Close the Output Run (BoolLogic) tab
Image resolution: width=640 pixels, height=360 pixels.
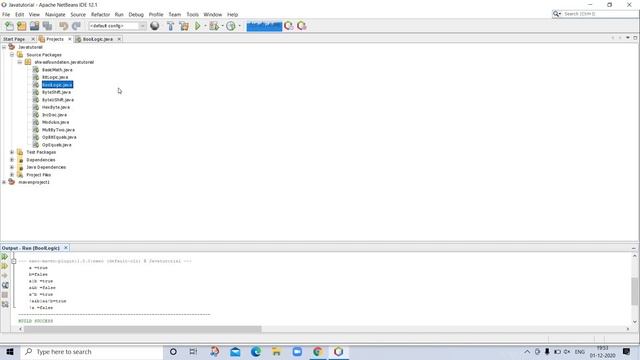66,248
